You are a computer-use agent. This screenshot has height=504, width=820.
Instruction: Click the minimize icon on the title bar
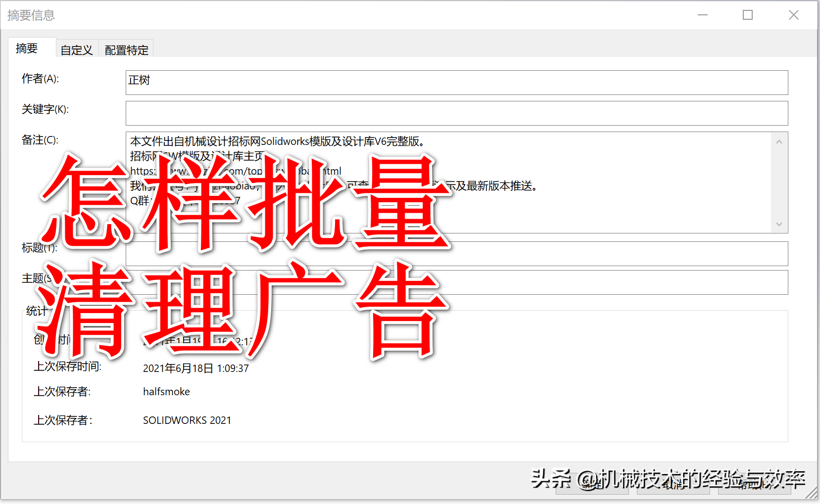point(703,15)
